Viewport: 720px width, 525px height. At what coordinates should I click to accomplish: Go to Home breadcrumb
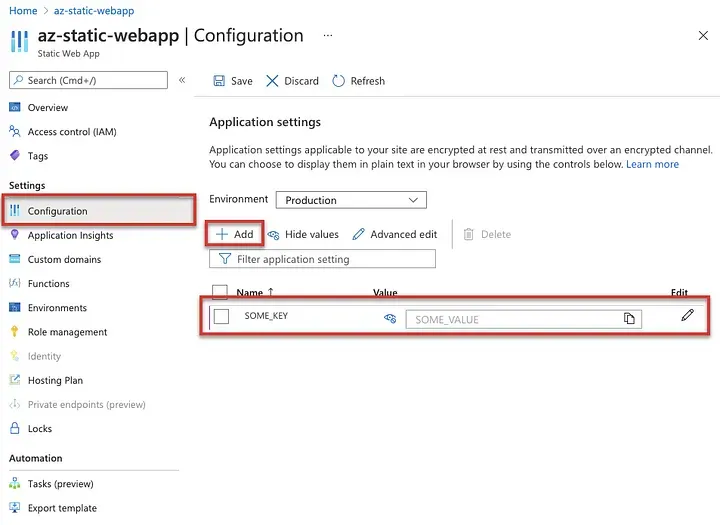click(23, 11)
